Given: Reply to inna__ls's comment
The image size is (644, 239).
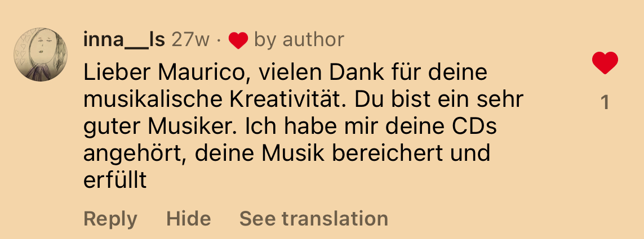Looking at the screenshot, I should point(110,219).
